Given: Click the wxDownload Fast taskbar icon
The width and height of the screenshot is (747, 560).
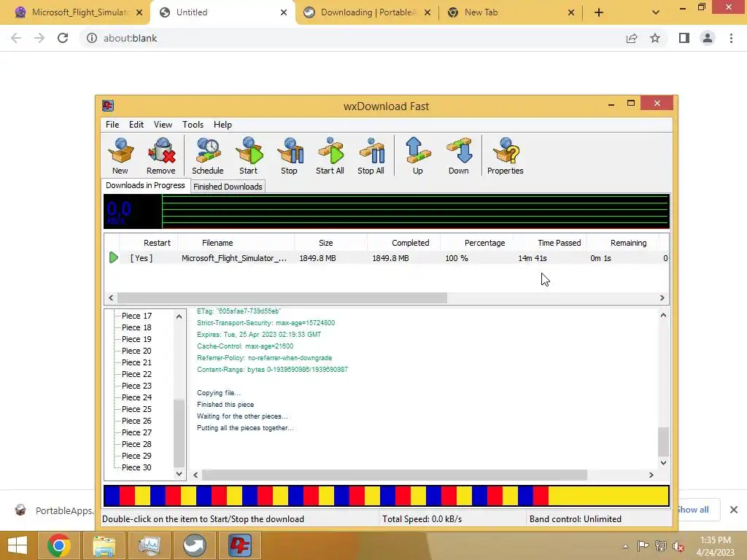Looking at the screenshot, I should tap(239, 545).
